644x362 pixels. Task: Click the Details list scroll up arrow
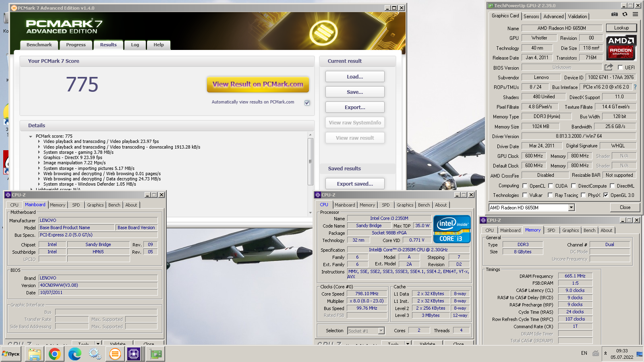tap(310, 135)
